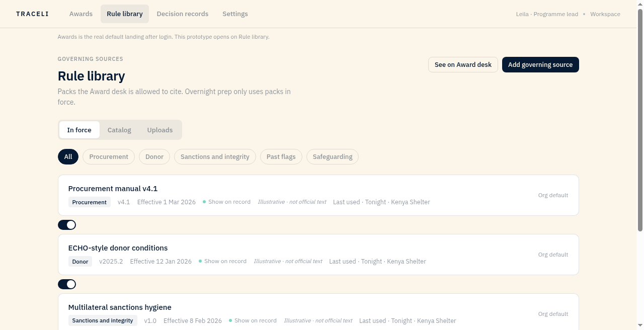Image resolution: width=644 pixels, height=330 pixels.
Task: Click the scrollbar down arrow
Action: tap(640, 326)
